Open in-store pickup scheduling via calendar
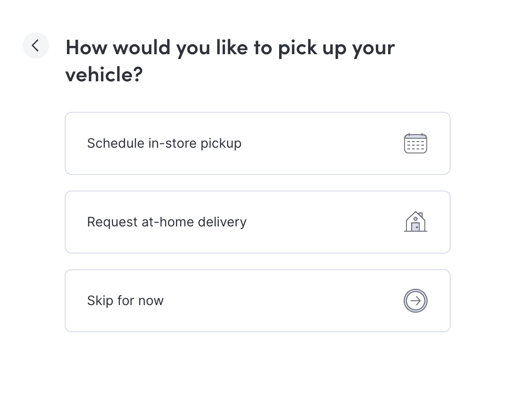Viewport: 532px width, 410px height. coord(415,143)
